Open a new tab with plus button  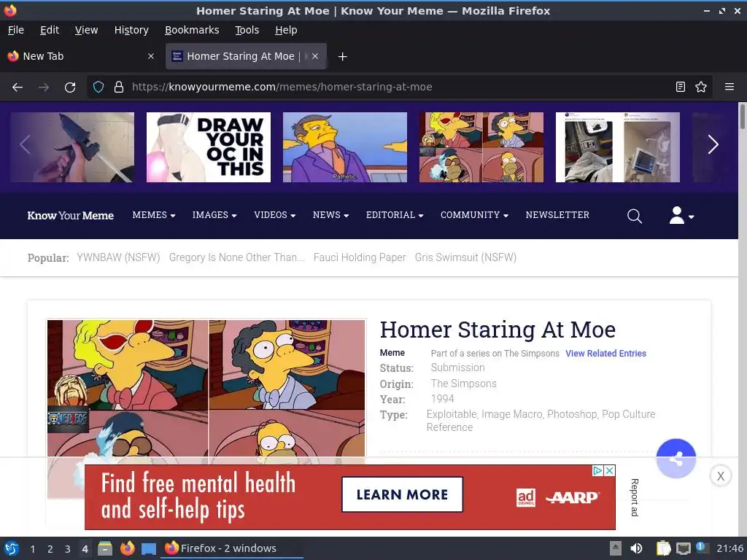[342, 57]
